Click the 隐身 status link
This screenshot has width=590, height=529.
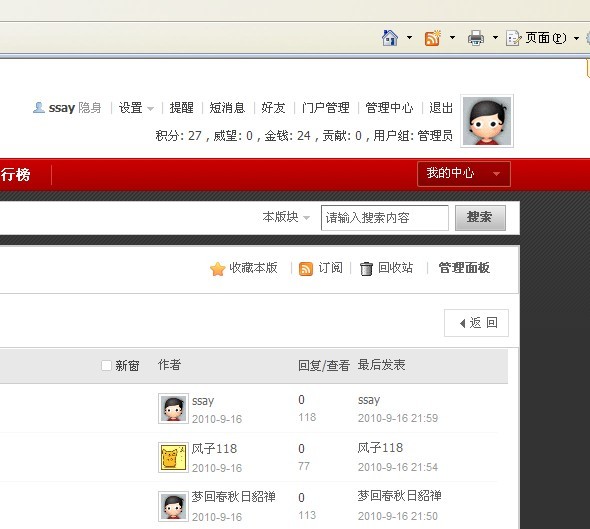90,108
